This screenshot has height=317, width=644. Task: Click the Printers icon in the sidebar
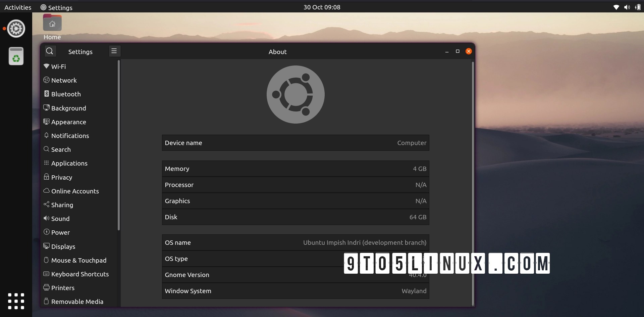pyautogui.click(x=46, y=287)
